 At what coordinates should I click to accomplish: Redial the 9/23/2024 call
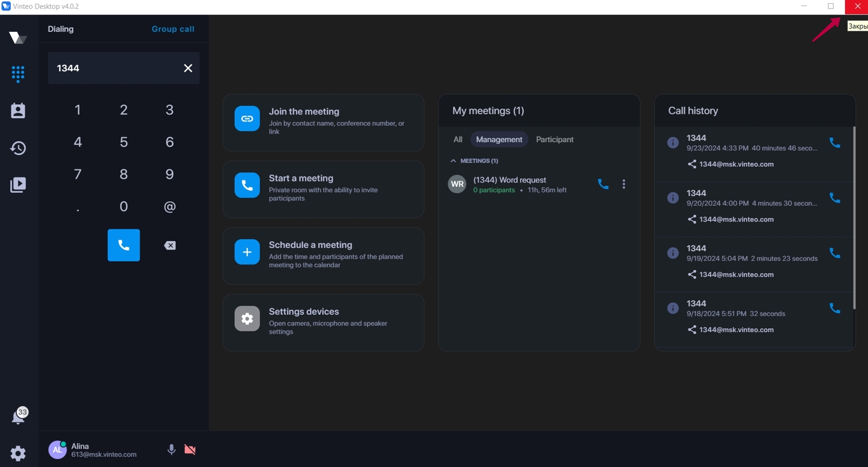pyautogui.click(x=835, y=143)
